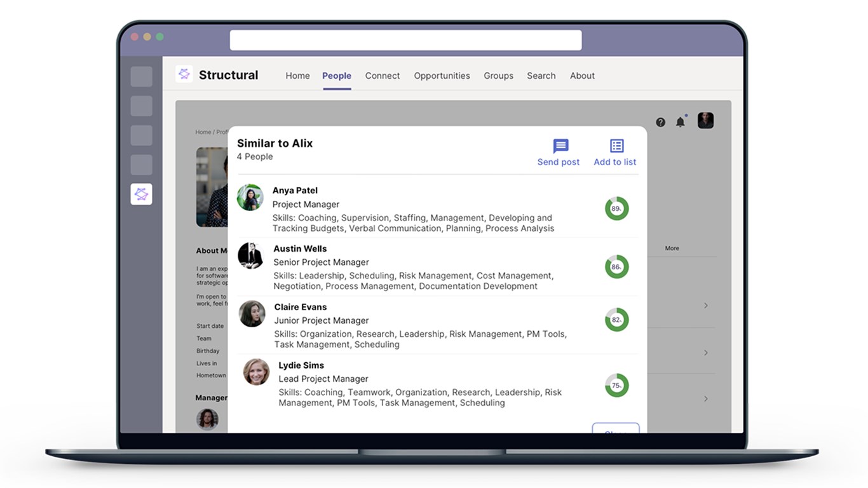868x488 pixels.
Task: Click the red window close dot
Action: [x=135, y=37]
